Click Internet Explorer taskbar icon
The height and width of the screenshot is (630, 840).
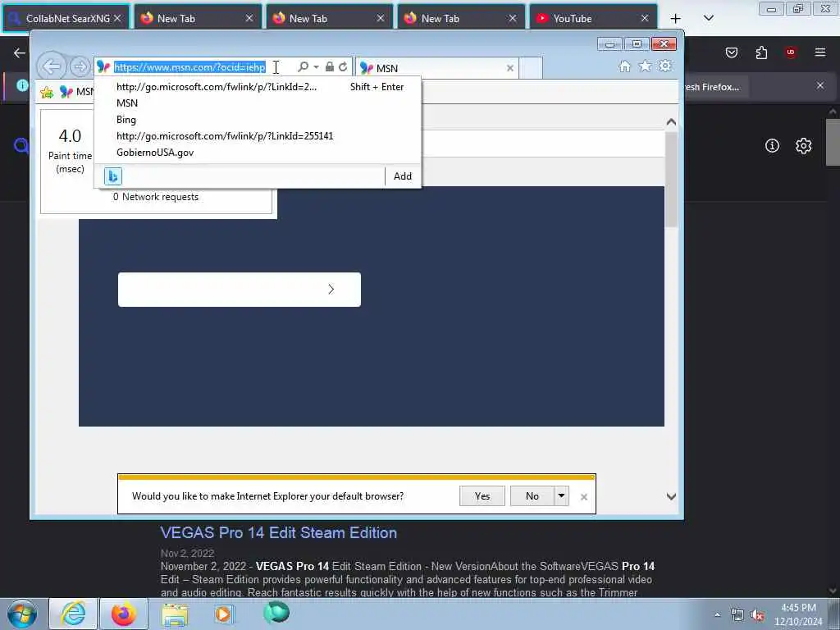tap(73, 614)
